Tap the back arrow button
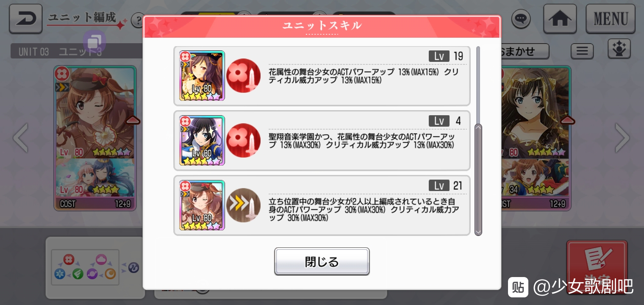Screen dimensions: 644x305 point(25,19)
